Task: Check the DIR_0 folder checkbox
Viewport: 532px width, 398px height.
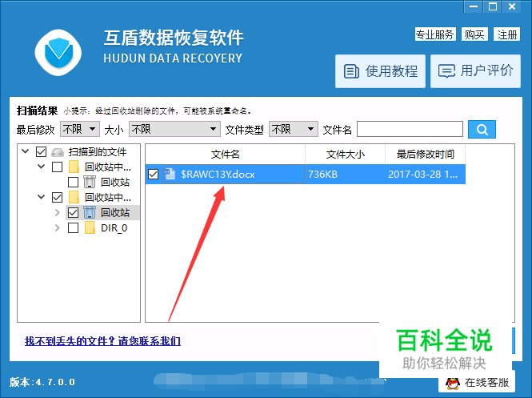Action: coord(73,227)
